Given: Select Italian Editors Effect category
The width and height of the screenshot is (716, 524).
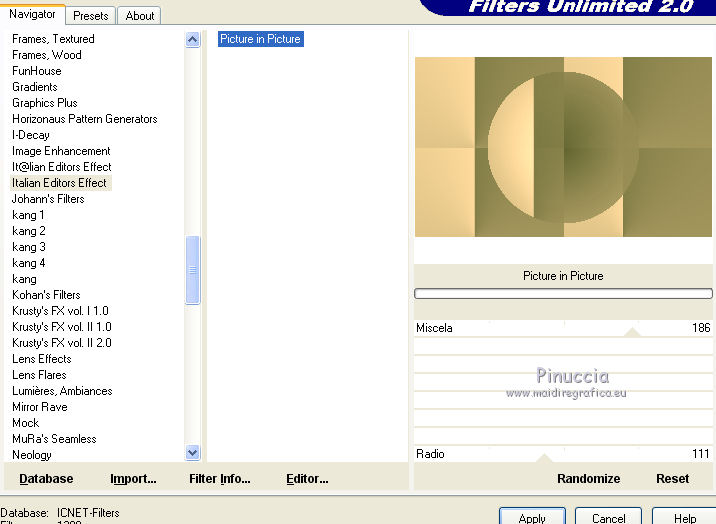Looking at the screenshot, I should [x=59, y=183].
